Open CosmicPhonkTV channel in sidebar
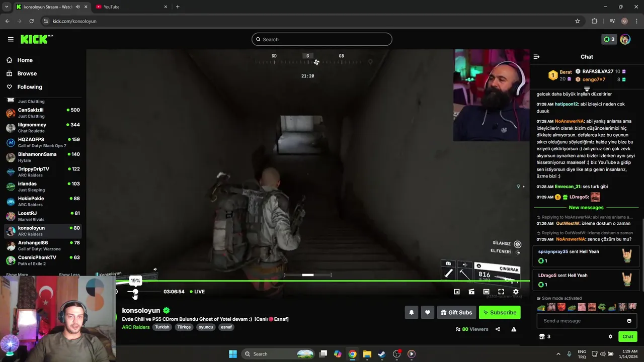Screen dimensions: 644x362 coord(43,260)
